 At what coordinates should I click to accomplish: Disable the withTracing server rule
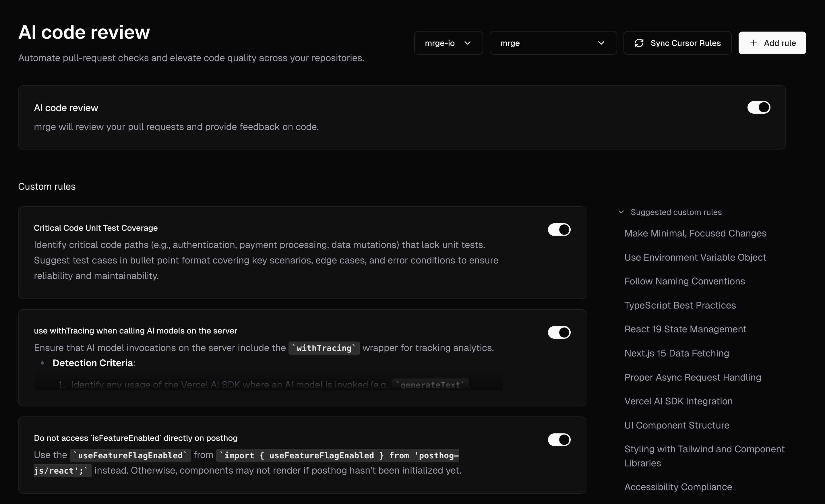(559, 332)
